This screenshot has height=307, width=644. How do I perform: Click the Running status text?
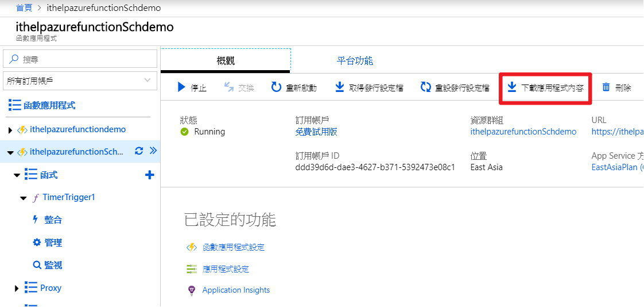(x=210, y=132)
